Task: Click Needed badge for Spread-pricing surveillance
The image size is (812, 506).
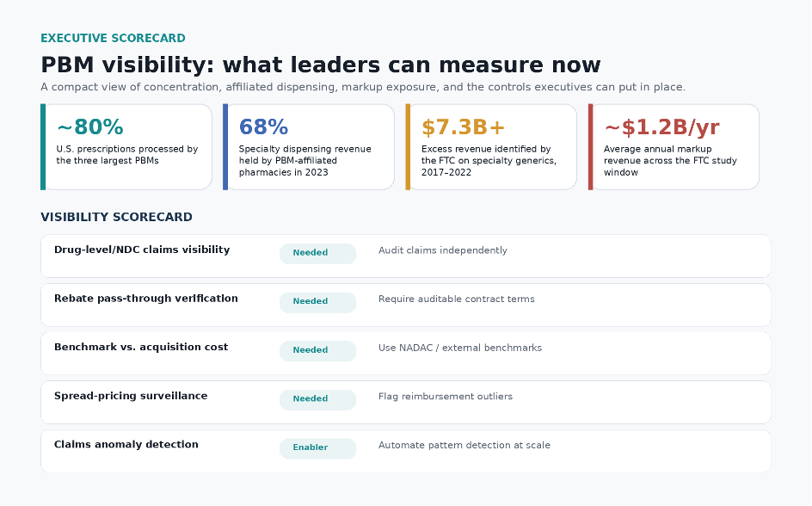Action: [x=318, y=399]
